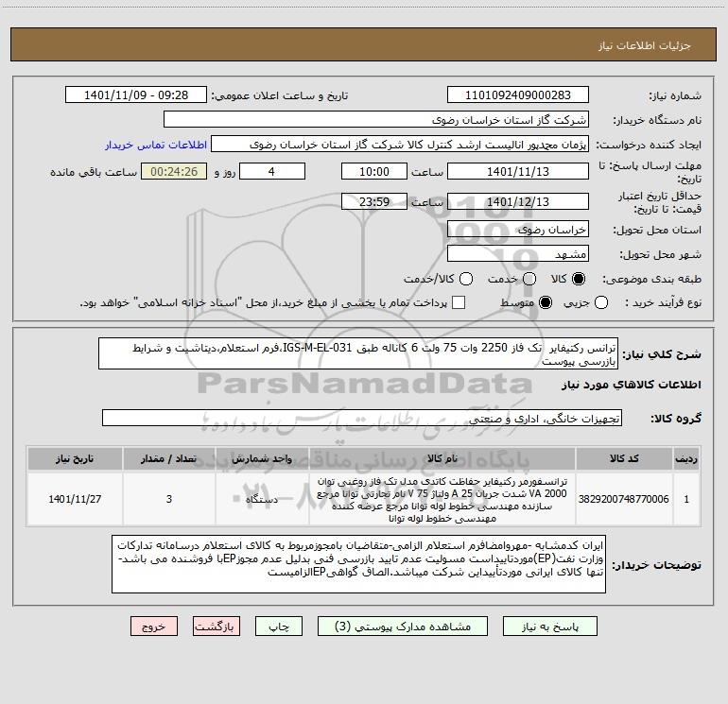Click the deadline time field 10:00
The image size is (728, 704).
point(374,171)
